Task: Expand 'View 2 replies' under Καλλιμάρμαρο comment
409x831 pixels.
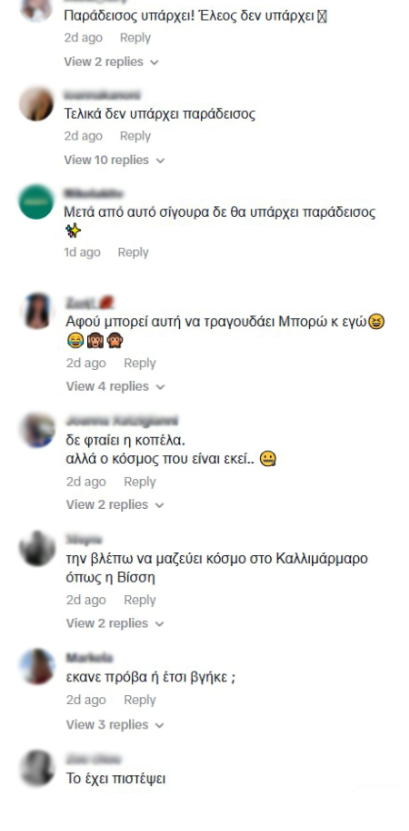Action: tap(115, 623)
